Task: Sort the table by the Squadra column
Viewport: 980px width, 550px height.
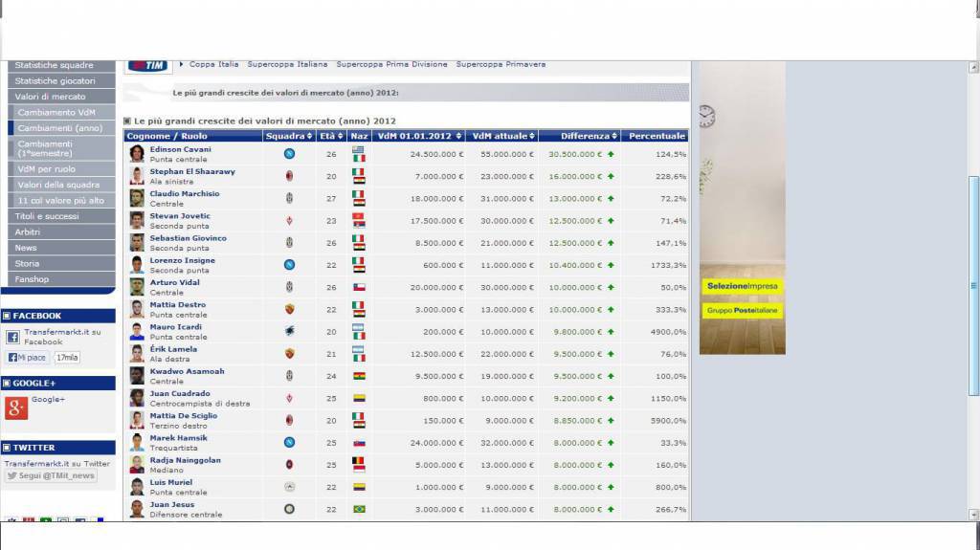Action: [x=288, y=136]
